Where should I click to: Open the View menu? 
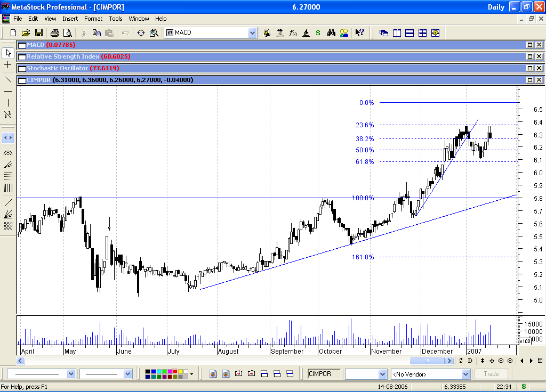point(50,19)
